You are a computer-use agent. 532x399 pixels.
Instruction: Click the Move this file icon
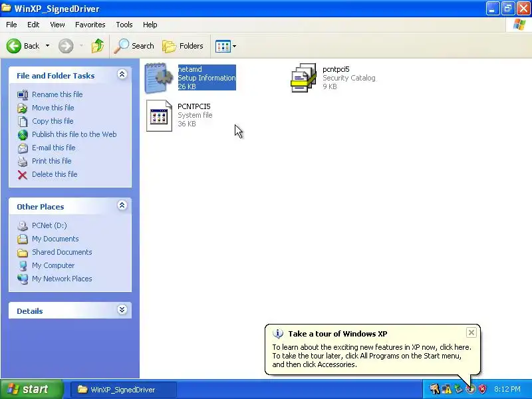[x=23, y=108]
